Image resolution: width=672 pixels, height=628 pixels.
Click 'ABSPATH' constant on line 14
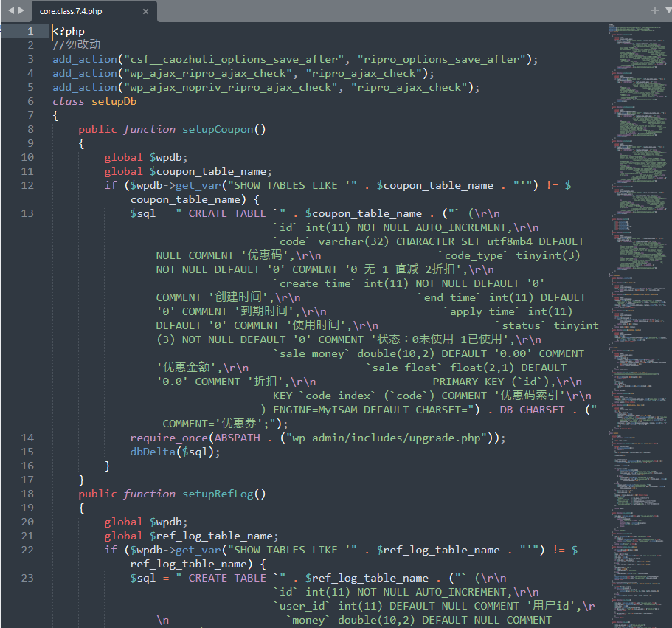[x=237, y=438]
